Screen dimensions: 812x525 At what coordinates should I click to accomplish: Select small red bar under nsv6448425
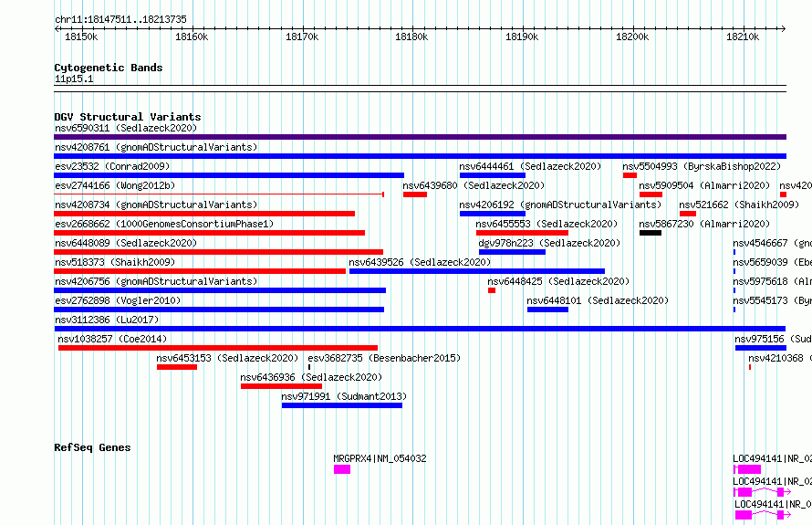tap(492, 290)
